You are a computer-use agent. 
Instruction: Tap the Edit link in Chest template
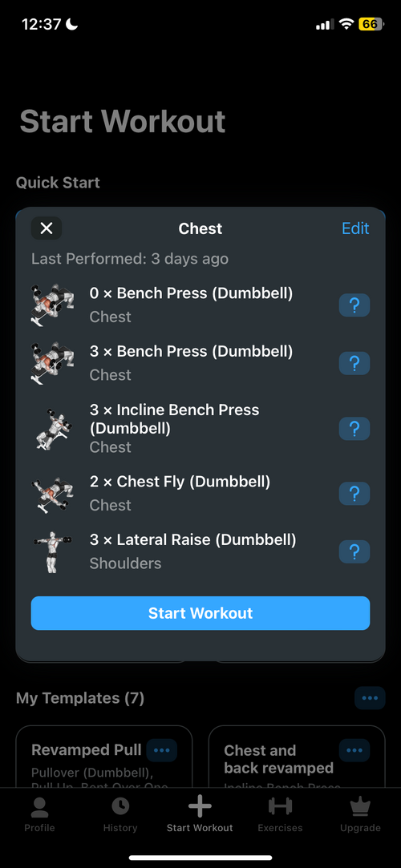[355, 228]
